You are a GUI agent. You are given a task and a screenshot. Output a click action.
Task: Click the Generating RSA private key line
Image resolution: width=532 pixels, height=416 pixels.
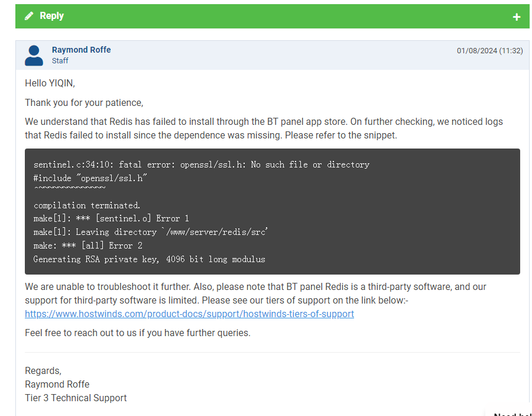pyautogui.click(x=149, y=259)
